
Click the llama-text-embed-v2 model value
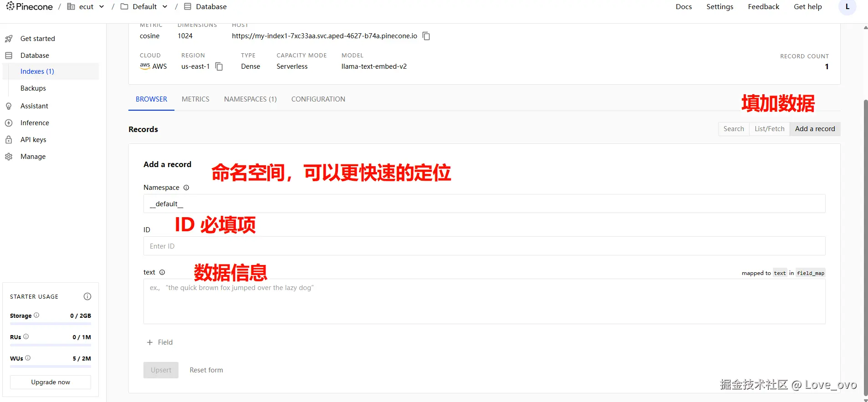[374, 66]
